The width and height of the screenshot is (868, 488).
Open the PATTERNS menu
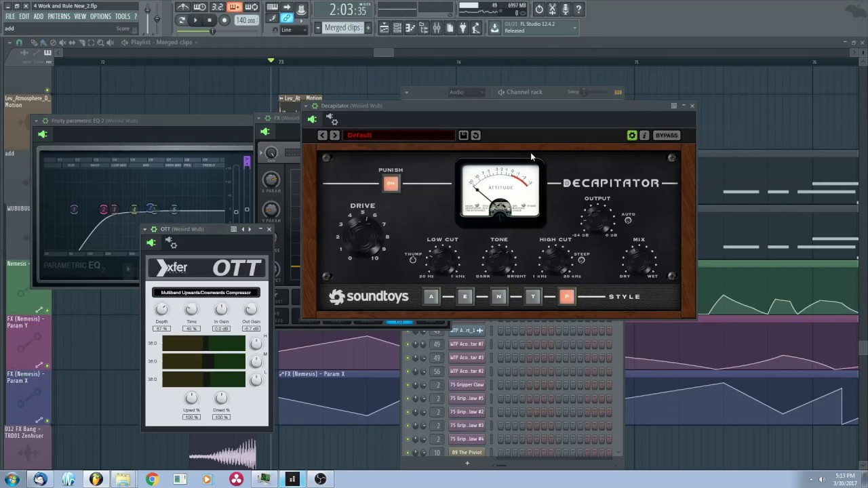tap(58, 16)
